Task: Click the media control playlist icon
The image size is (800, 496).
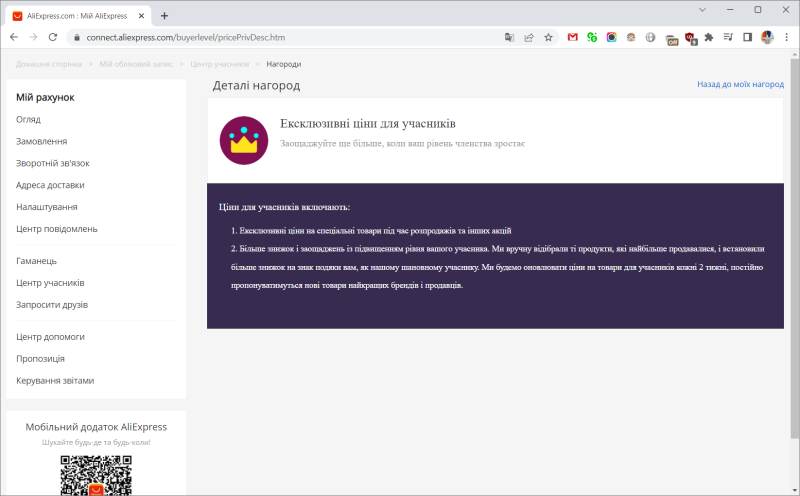Action: [728, 37]
